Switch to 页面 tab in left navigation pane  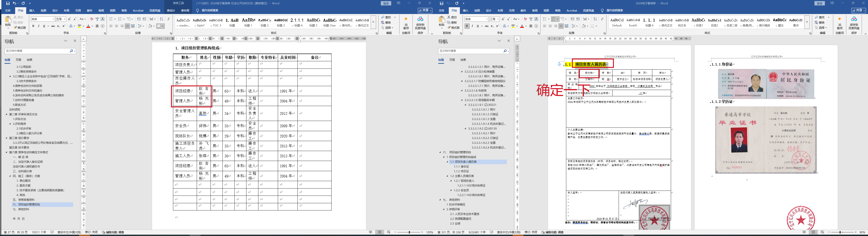click(x=19, y=60)
